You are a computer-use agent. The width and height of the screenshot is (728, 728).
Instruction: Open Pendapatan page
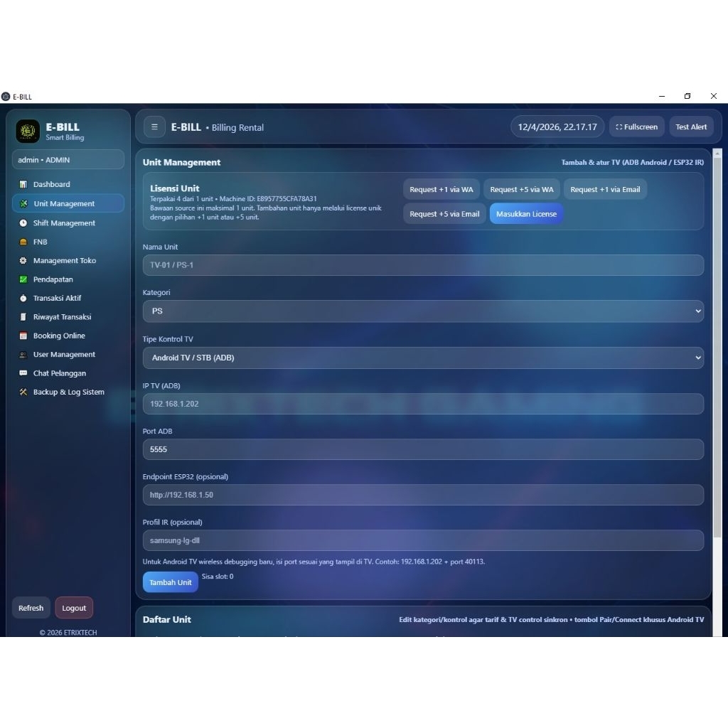click(x=68, y=279)
